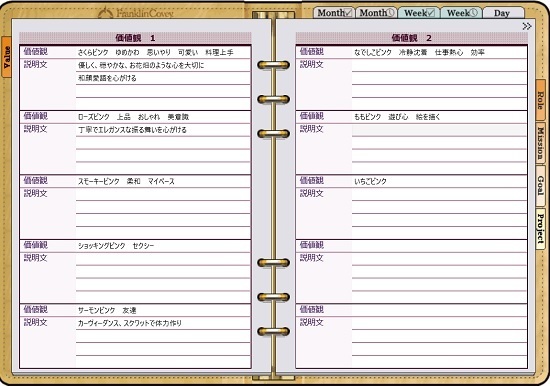Click the value field starting with さくらピンク
The height and width of the screenshot is (386, 550).
tap(163, 52)
